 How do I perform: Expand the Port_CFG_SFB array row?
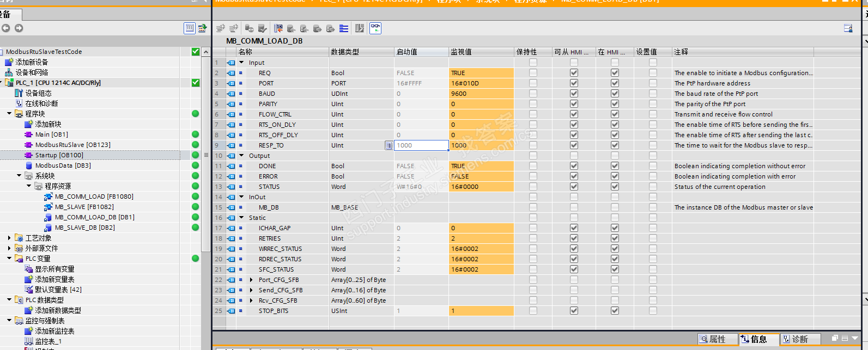pos(251,280)
